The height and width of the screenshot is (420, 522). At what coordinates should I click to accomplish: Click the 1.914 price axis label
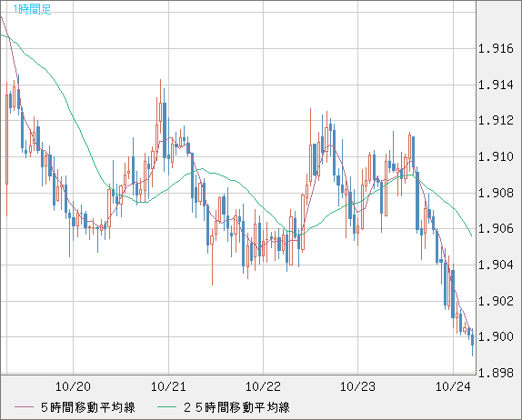click(496, 85)
